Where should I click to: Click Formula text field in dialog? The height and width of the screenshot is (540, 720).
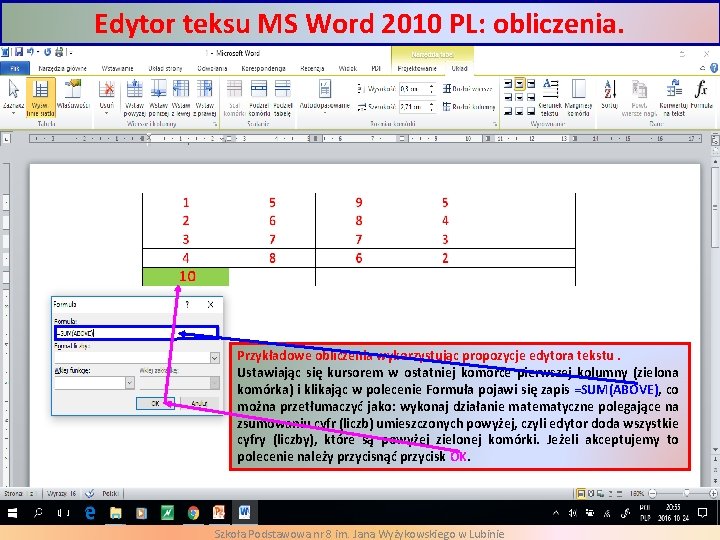(x=135, y=333)
